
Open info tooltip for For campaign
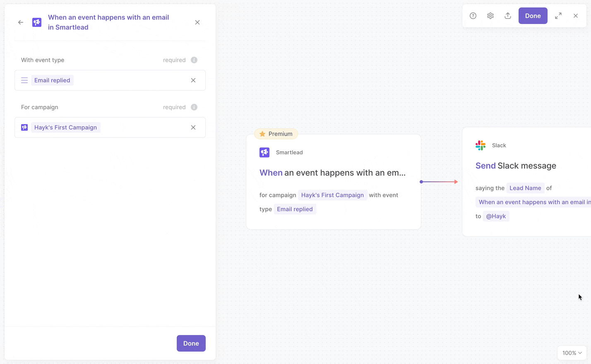click(194, 107)
